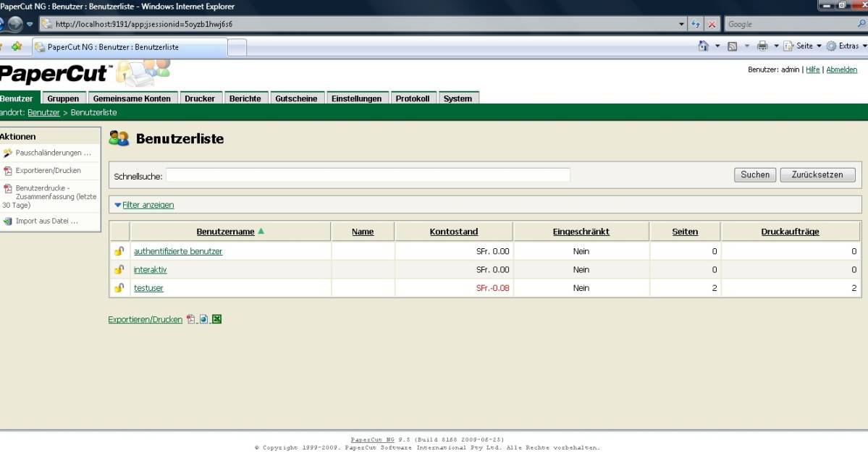Click the lock icon next to testuser
The image size is (868, 456).
119,288
